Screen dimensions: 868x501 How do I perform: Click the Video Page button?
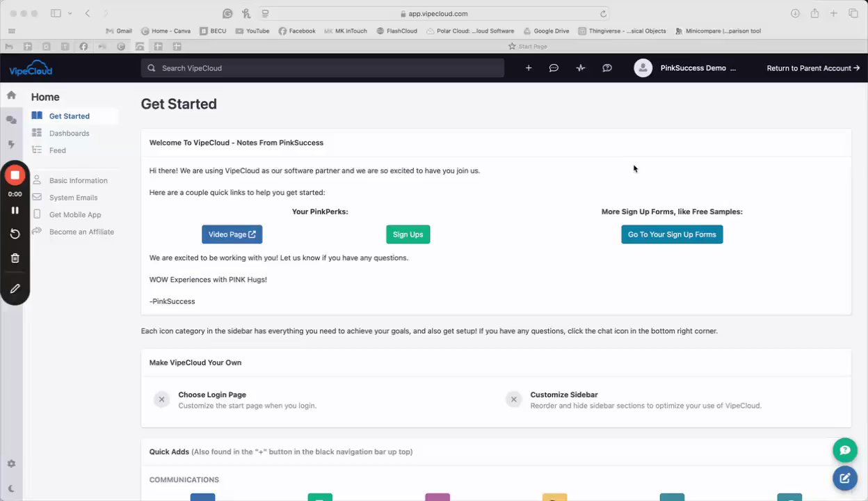[232, 234]
